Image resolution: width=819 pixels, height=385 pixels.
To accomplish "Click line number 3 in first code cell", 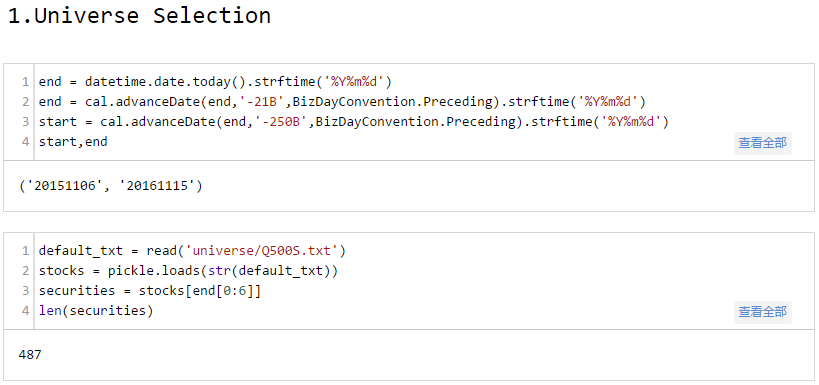I will (x=26, y=122).
